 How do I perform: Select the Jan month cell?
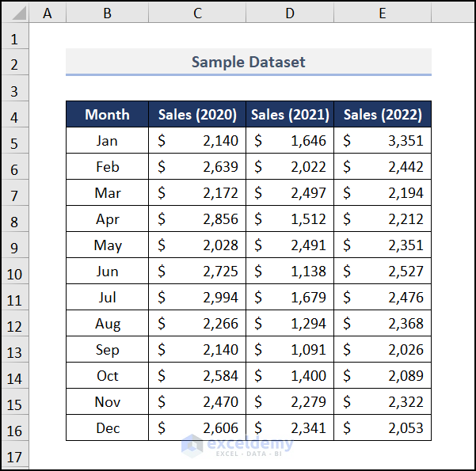(107, 141)
